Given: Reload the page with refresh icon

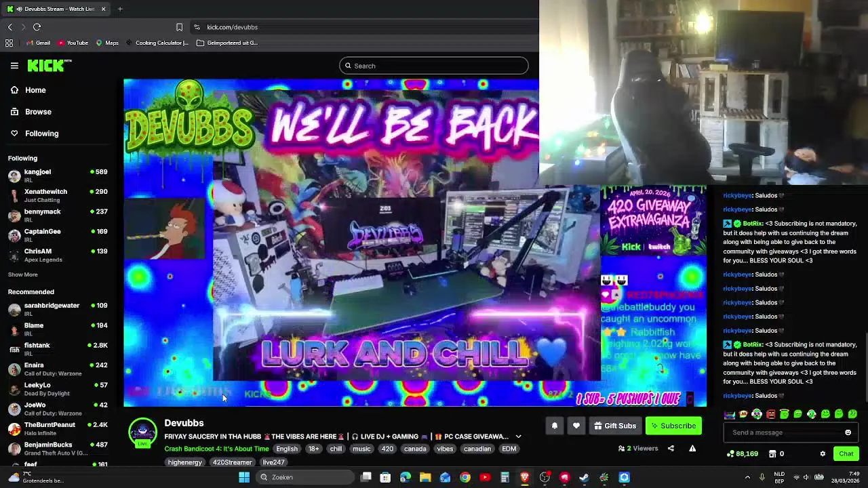Looking at the screenshot, I should tap(37, 27).
